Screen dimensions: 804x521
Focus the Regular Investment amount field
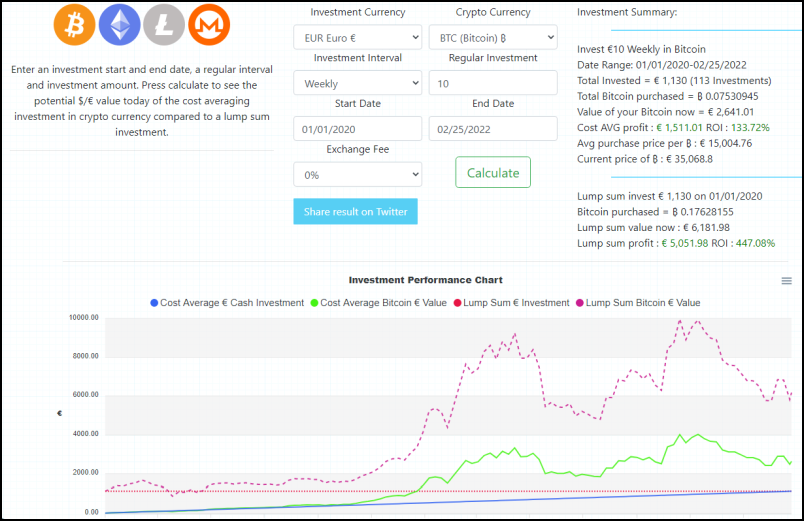coord(493,83)
